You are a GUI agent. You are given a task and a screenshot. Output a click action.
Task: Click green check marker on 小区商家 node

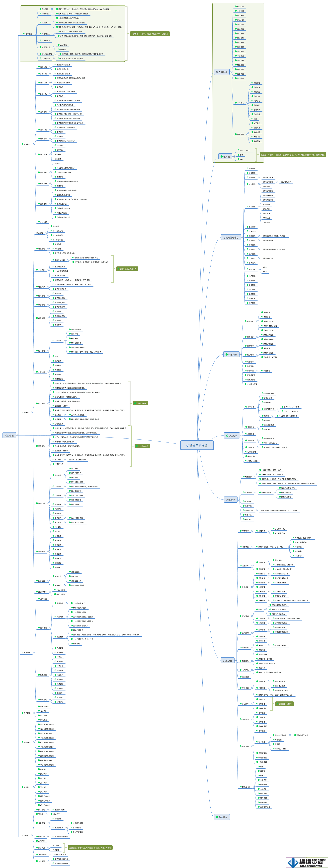point(226,355)
